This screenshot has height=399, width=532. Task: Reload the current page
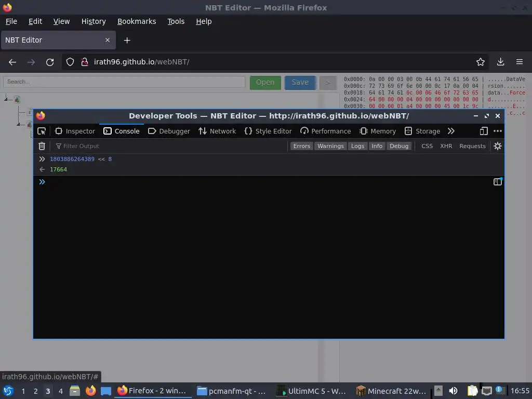[50, 62]
